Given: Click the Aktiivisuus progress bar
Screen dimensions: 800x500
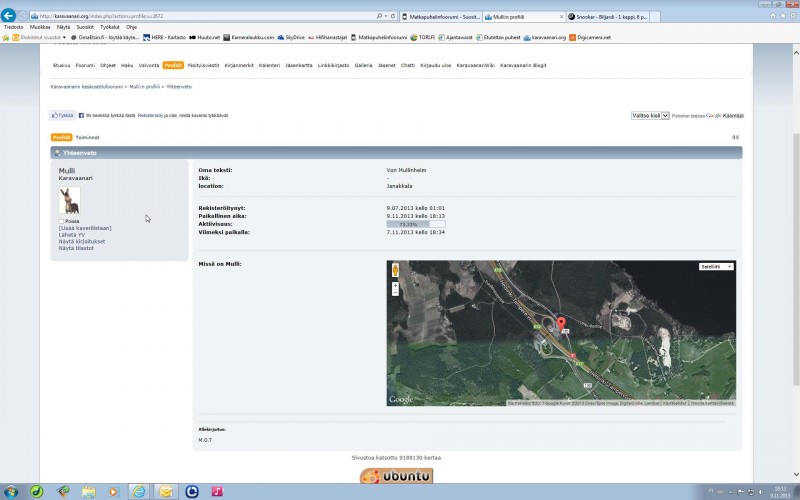Looking at the screenshot, I should click(x=415, y=224).
